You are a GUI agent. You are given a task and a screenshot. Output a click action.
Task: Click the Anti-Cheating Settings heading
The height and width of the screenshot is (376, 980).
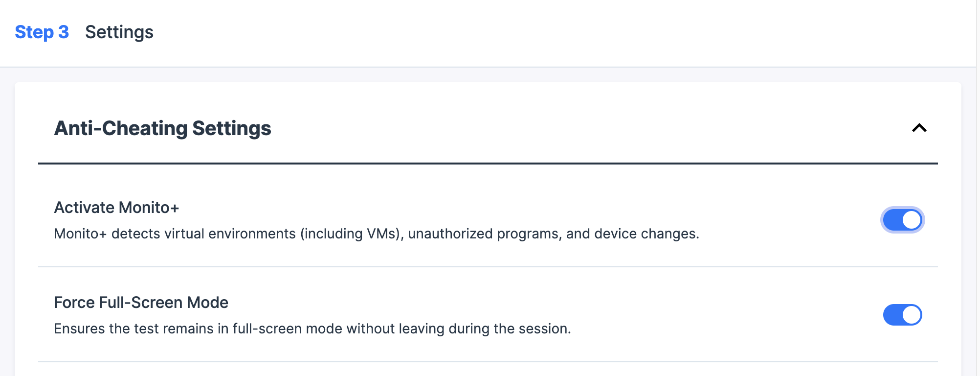(x=163, y=128)
